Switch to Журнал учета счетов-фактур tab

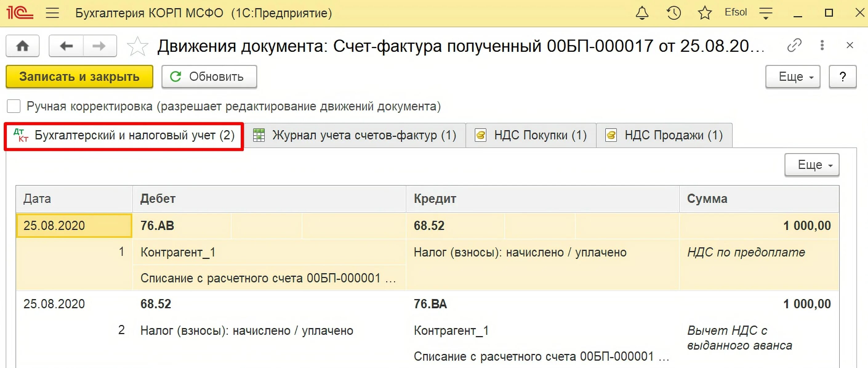click(x=355, y=136)
